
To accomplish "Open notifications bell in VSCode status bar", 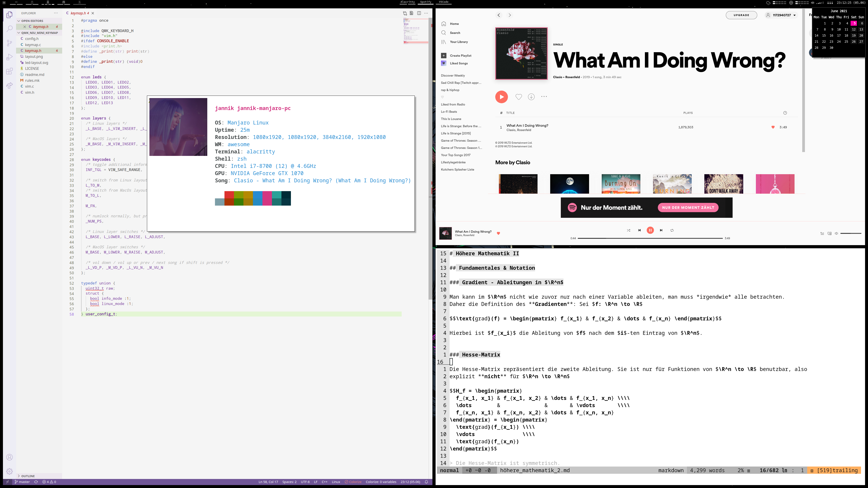I will tap(426, 482).
